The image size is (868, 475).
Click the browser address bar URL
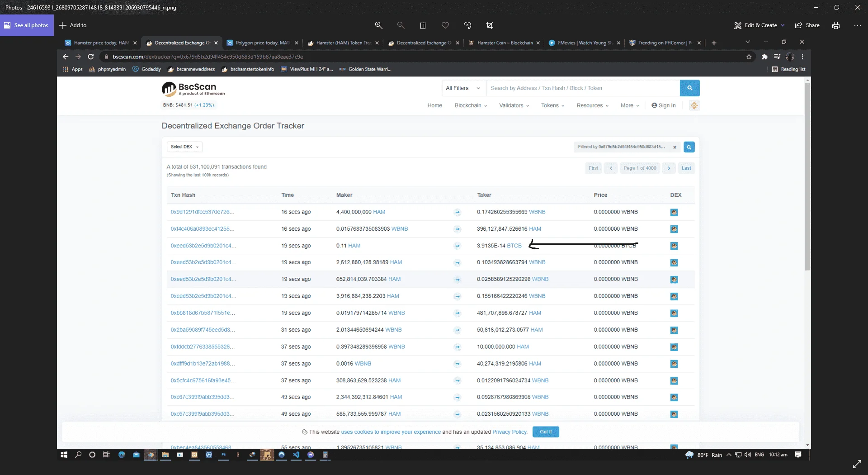208,57
